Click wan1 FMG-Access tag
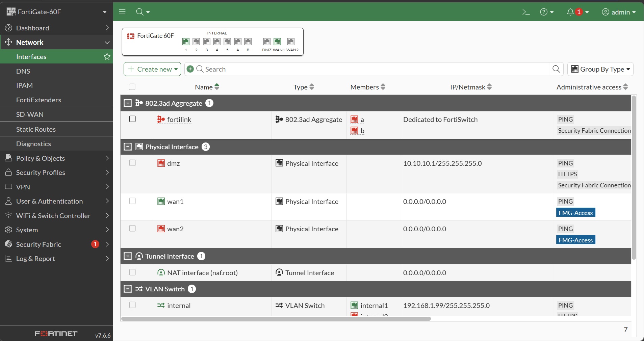The image size is (644, 341). (x=575, y=213)
